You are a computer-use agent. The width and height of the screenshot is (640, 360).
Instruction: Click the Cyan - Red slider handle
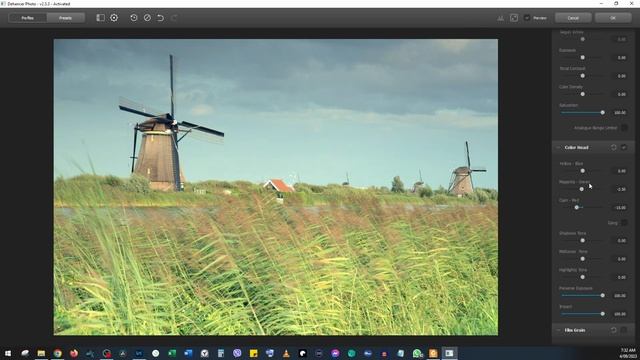pyautogui.click(x=576, y=208)
